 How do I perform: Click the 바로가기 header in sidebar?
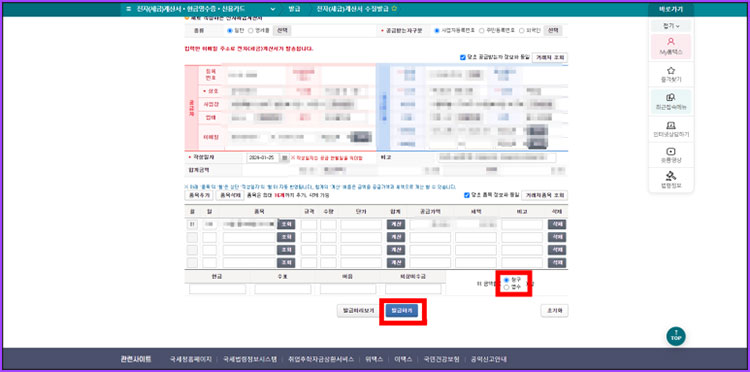pyautogui.click(x=671, y=9)
